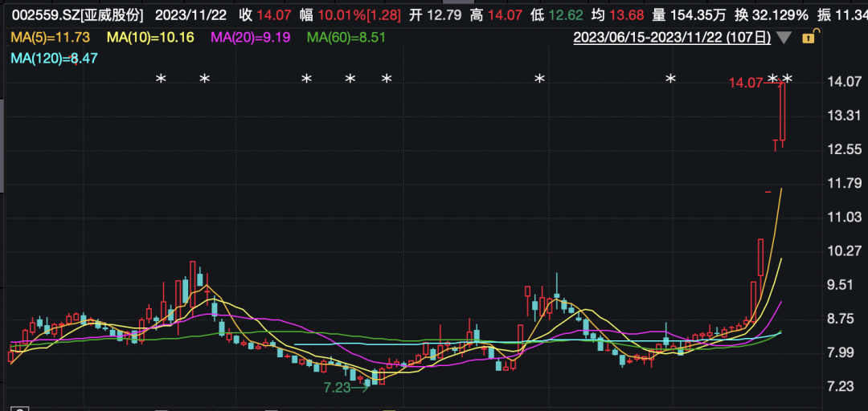Click the 开 12.79 opening price

(x=435, y=15)
